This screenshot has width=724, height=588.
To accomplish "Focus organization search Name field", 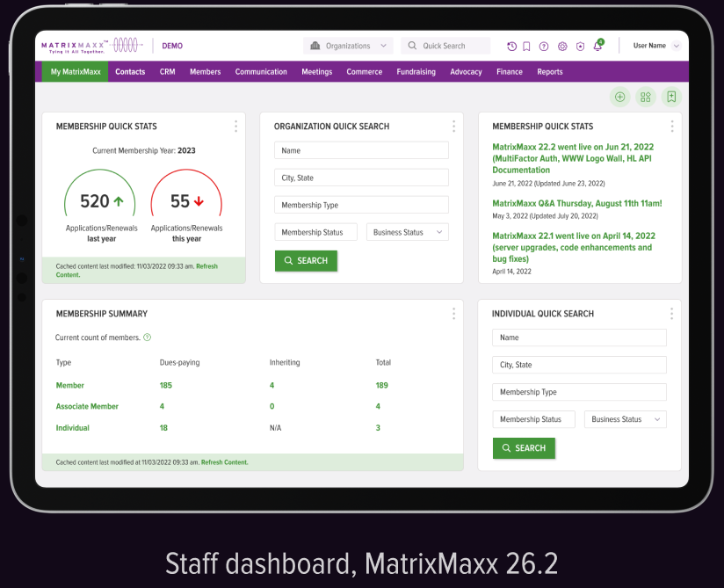I will pyautogui.click(x=361, y=150).
